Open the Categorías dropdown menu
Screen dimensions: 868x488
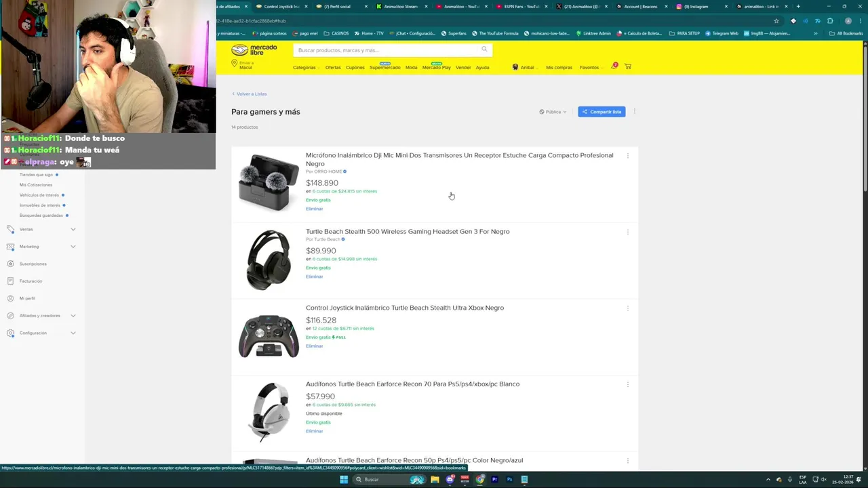(x=306, y=67)
